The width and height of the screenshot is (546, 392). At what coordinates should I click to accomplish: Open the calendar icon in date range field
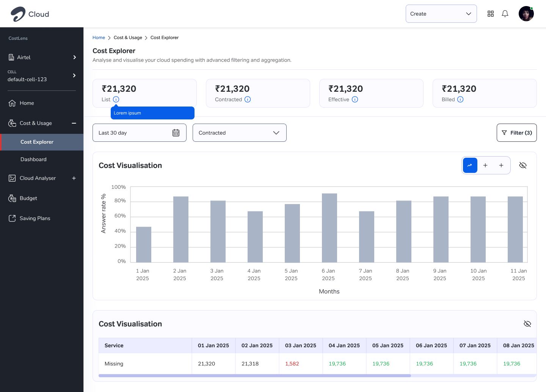(176, 133)
